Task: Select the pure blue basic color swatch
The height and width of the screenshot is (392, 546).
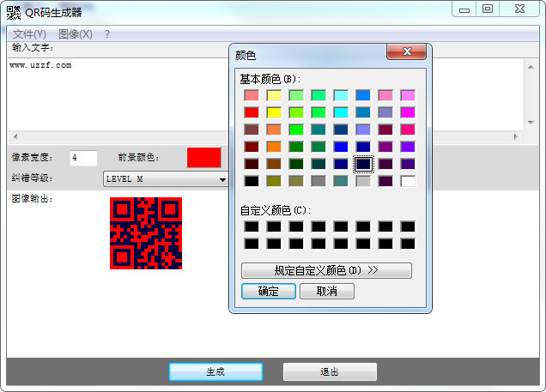Action: pyautogui.click(x=341, y=147)
